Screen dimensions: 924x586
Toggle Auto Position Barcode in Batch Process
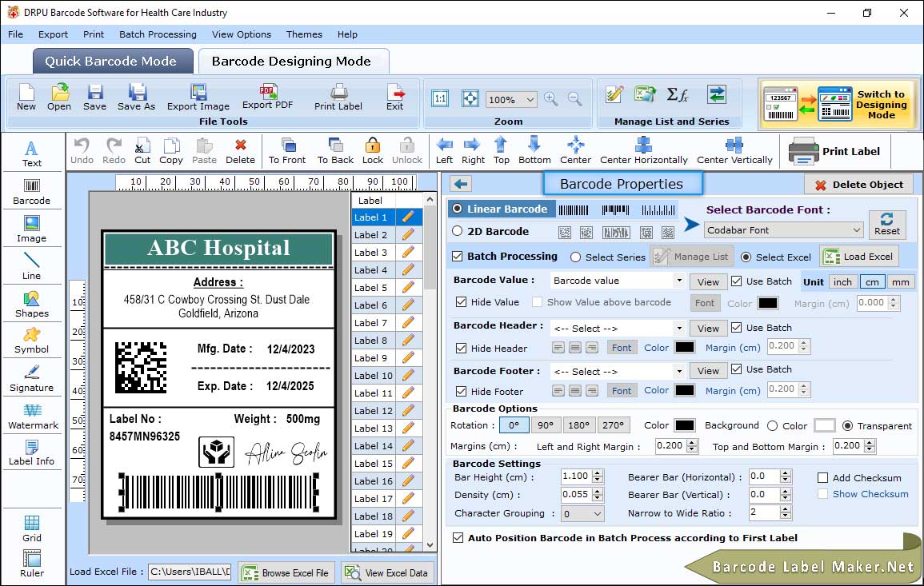point(458,538)
